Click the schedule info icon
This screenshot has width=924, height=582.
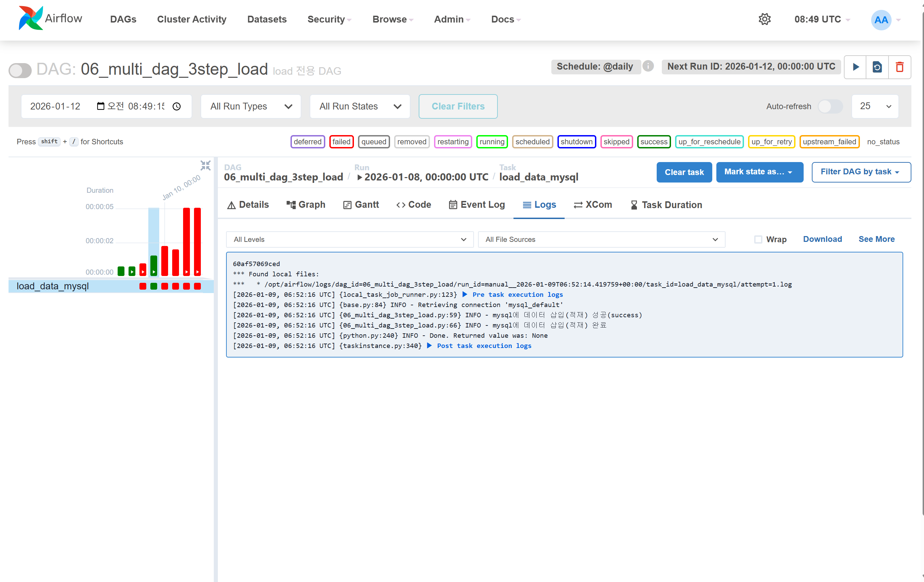(x=648, y=66)
